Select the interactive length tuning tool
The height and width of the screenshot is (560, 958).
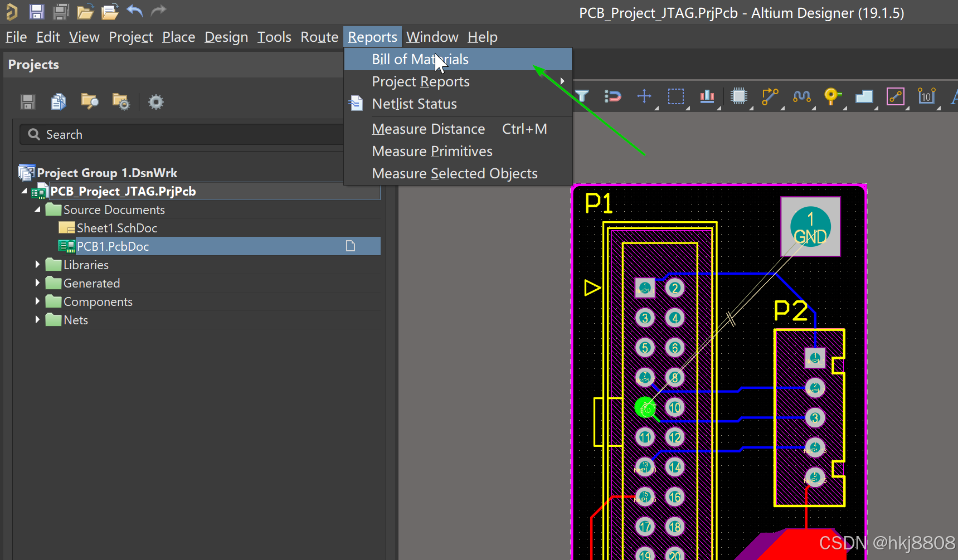(802, 96)
